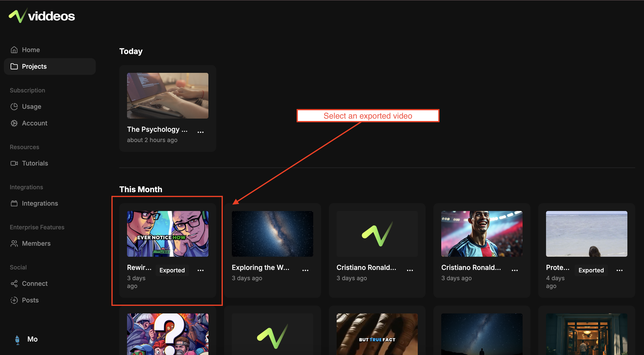Click the Account gear icon
This screenshot has width=644, height=355.
click(x=14, y=123)
